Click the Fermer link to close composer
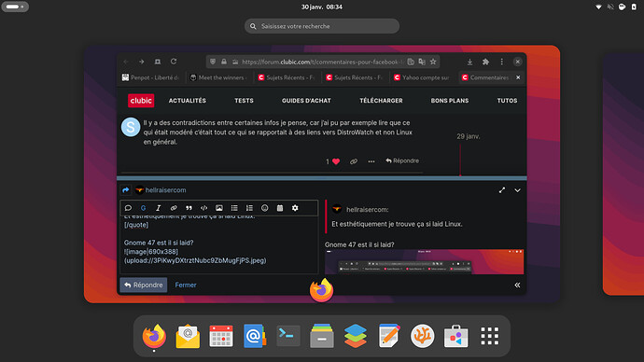The width and height of the screenshot is (644, 362). click(186, 285)
